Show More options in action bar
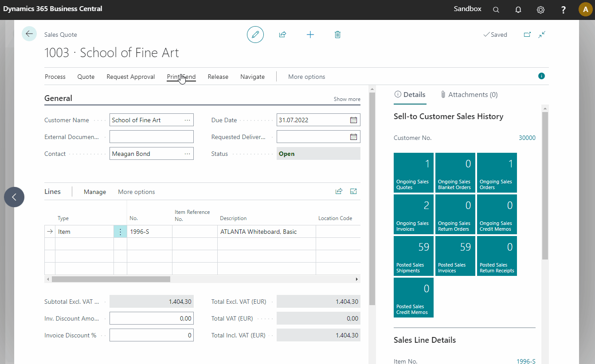Viewport: 595px width, 364px height. coord(307,77)
